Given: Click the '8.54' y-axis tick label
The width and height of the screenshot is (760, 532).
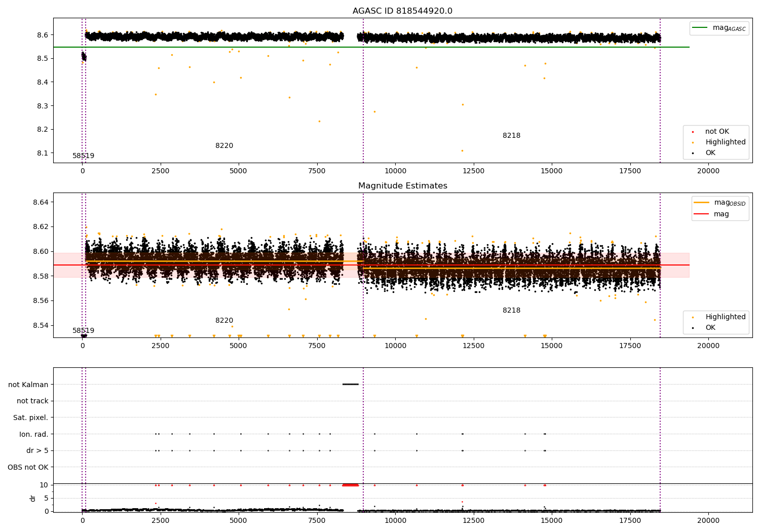Looking at the screenshot, I should coord(41,325).
